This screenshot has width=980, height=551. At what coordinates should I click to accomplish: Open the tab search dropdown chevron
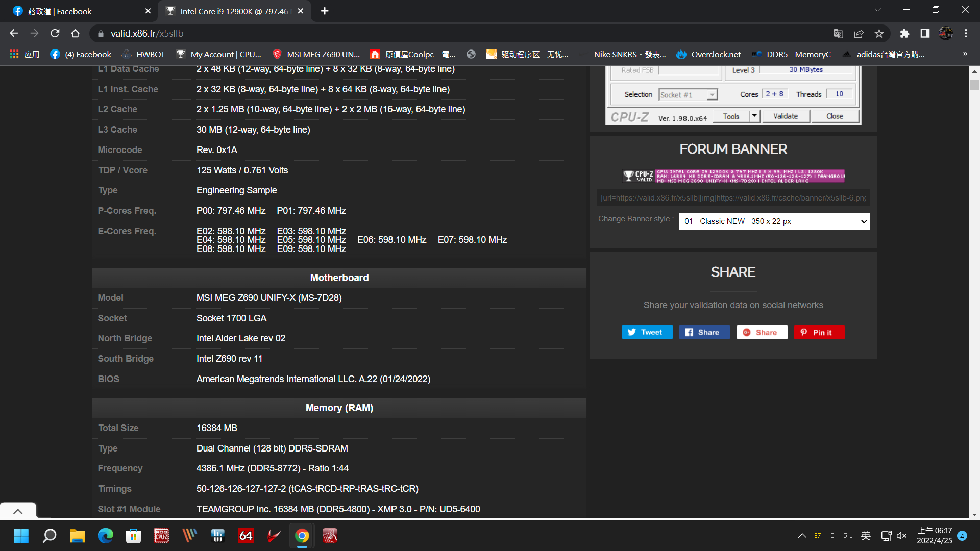(x=877, y=10)
